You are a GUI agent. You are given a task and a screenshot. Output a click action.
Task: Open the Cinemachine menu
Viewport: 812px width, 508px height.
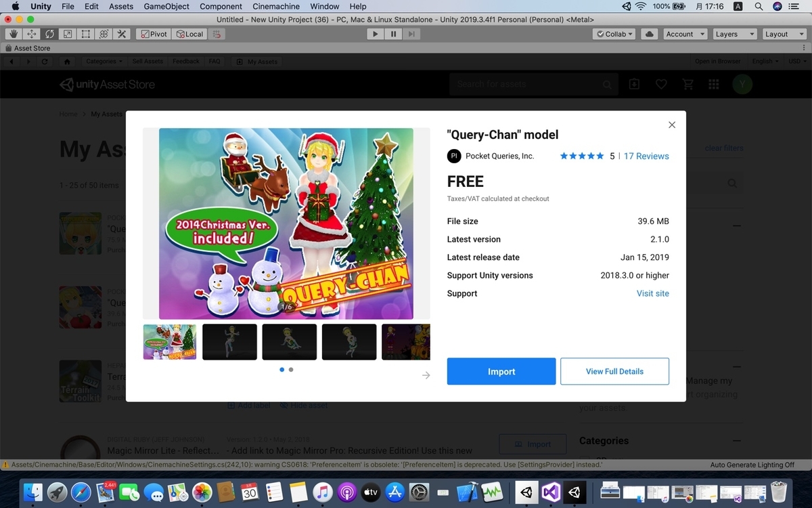coord(276,6)
